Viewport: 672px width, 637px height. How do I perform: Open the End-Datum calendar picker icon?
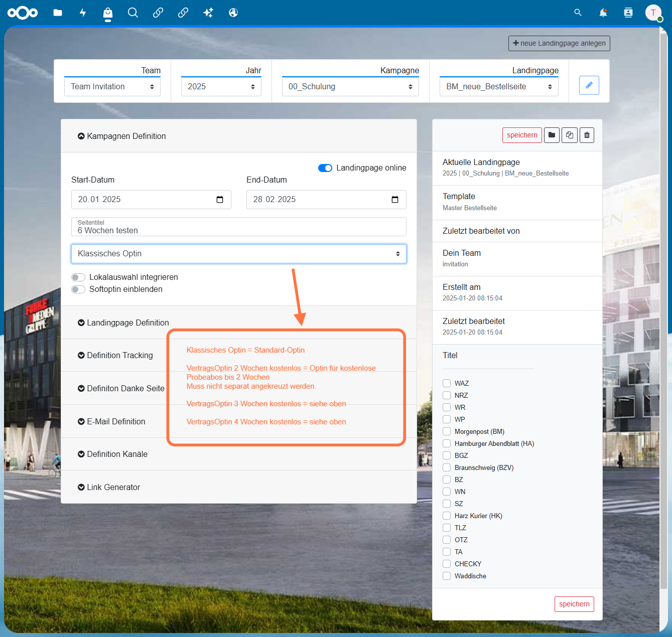pos(395,200)
